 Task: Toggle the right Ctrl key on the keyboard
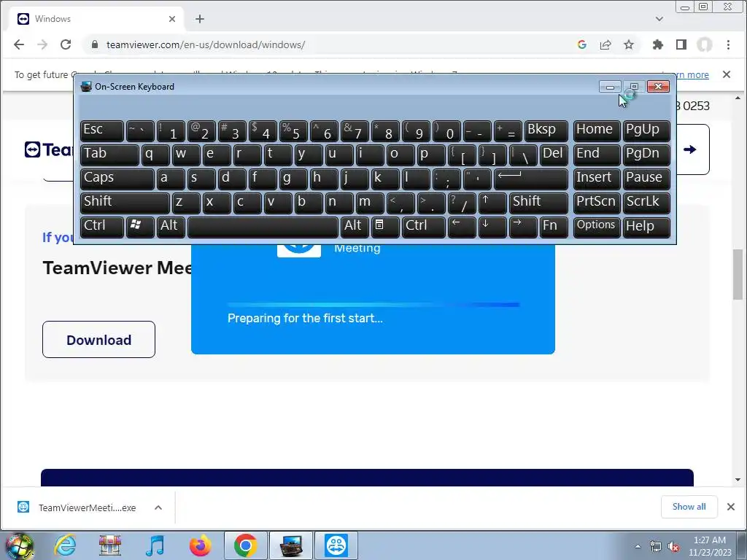click(424, 227)
